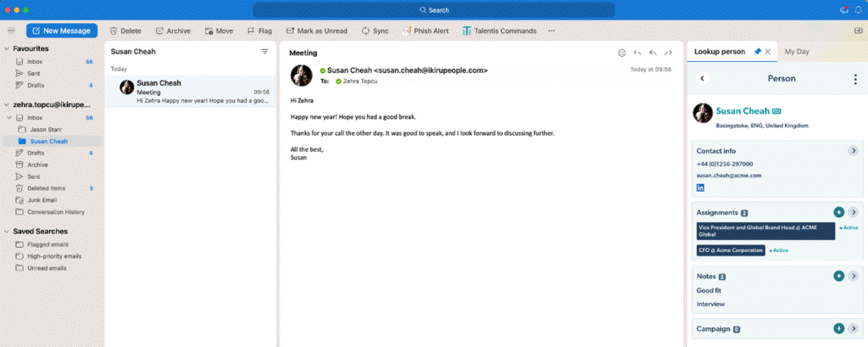The height and width of the screenshot is (347, 868).
Task: Pin the Lookup person panel
Action: click(757, 52)
